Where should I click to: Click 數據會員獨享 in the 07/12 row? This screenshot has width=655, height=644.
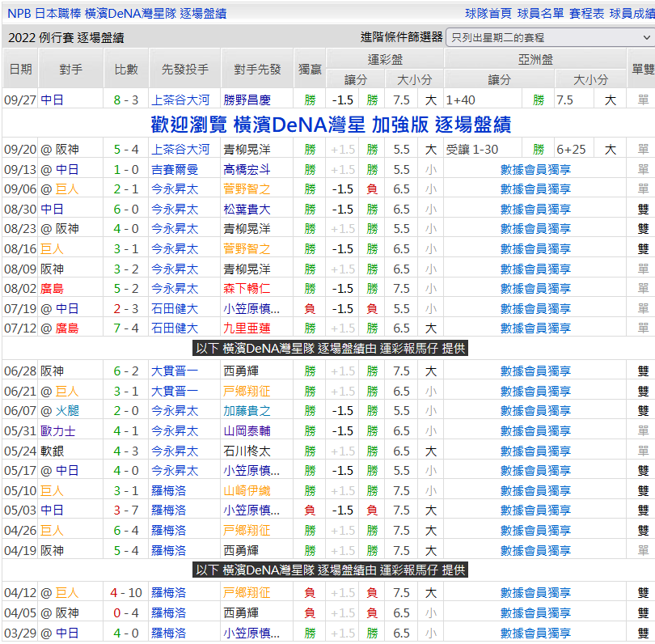point(535,328)
